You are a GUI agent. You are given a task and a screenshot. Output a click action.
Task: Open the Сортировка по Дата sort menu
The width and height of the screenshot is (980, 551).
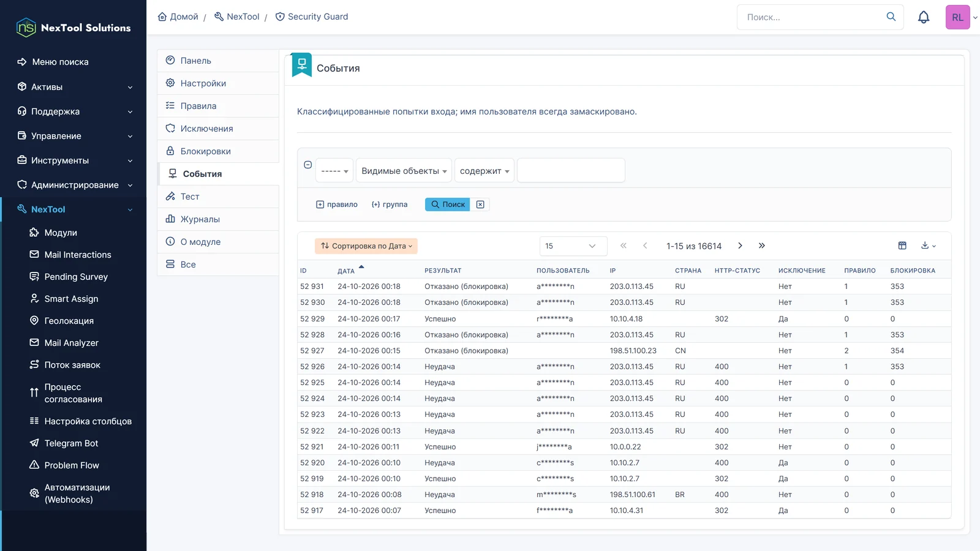[366, 246]
